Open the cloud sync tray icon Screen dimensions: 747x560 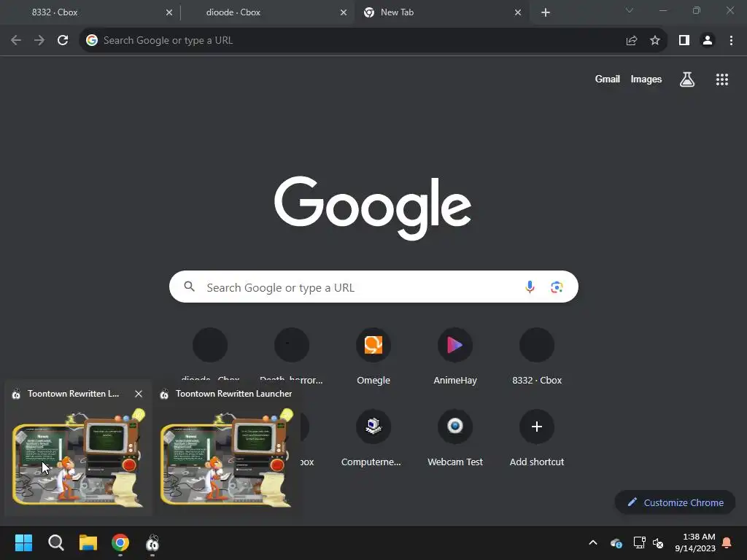click(616, 542)
